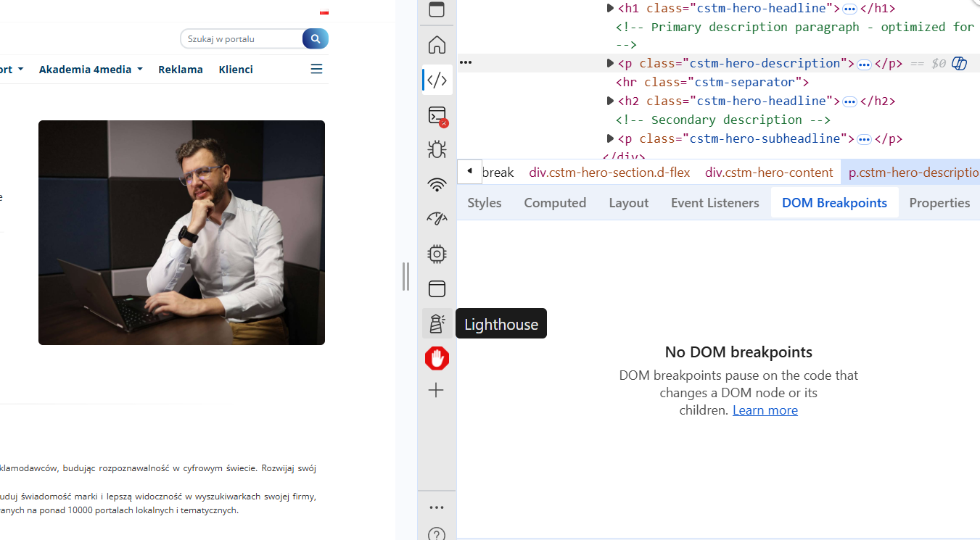Open row actions three dots on selected node
Image resolution: width=980 pixels, height=540 pixels.
point(466,63)
